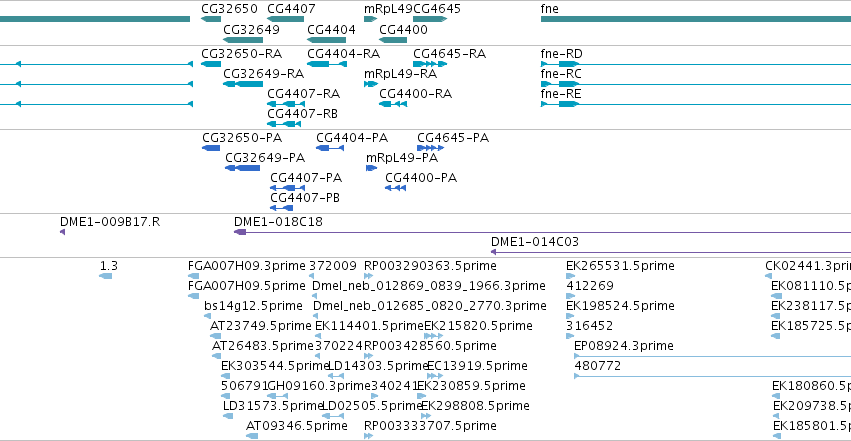
Task: Click transcript CG32650-RA label
Action: point(242,54)
